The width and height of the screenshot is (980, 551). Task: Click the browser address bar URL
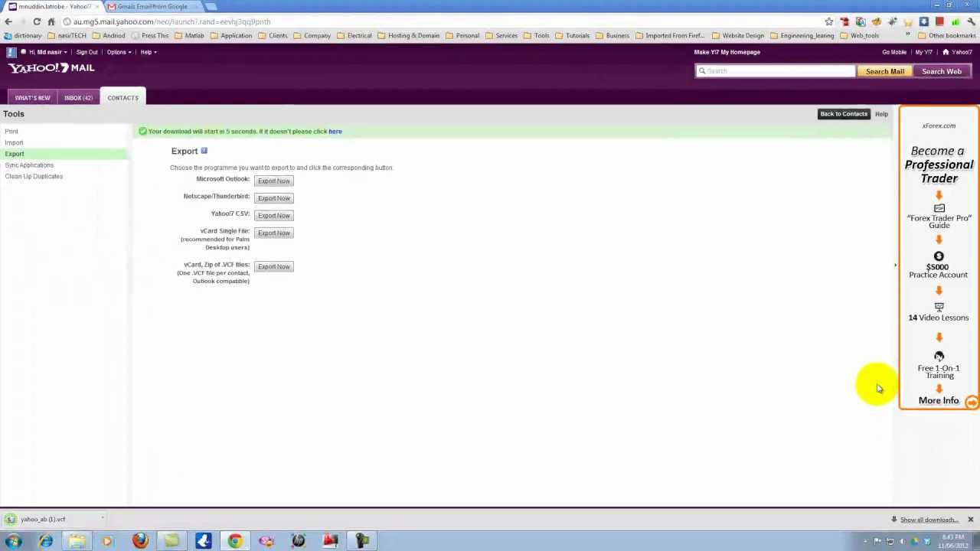[x=171, y=21]
